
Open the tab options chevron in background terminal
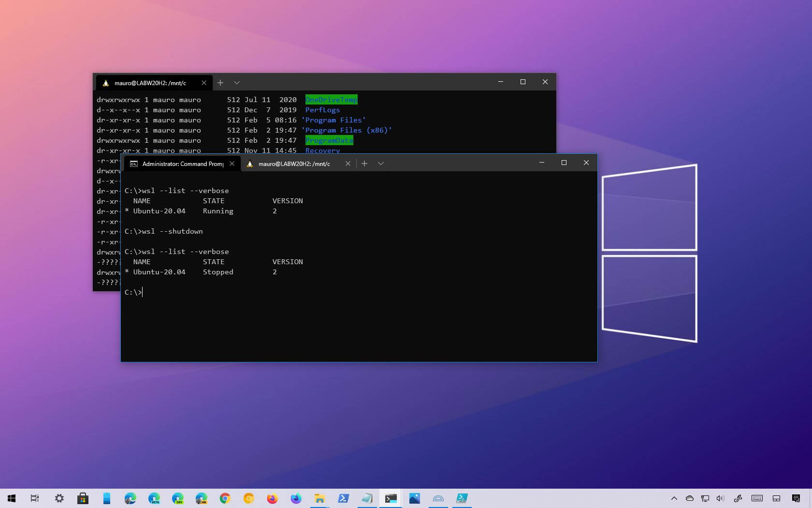pos(236,83)
